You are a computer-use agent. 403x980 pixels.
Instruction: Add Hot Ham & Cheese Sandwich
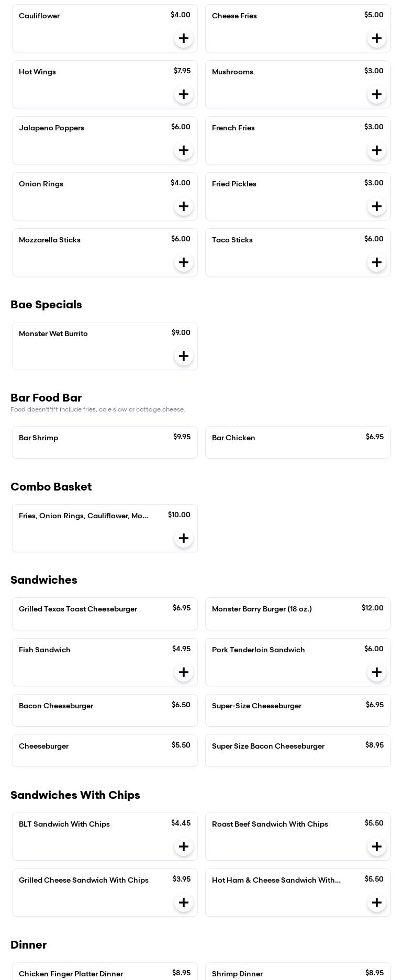377,903
